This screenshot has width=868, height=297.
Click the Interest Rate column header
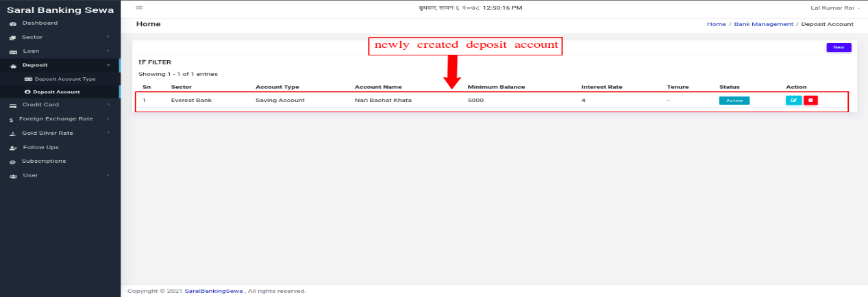[601, 87]
